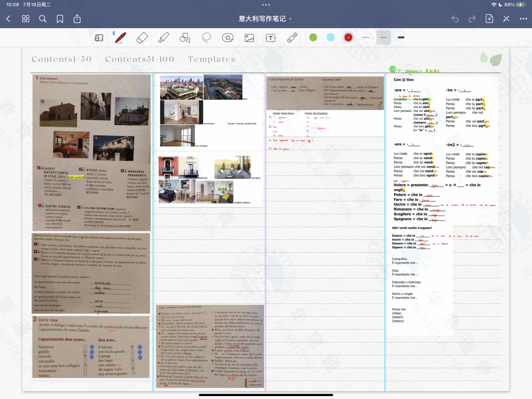Toggle the read-only/zoom window tool
532x399 pixels.
click(99, 37)
